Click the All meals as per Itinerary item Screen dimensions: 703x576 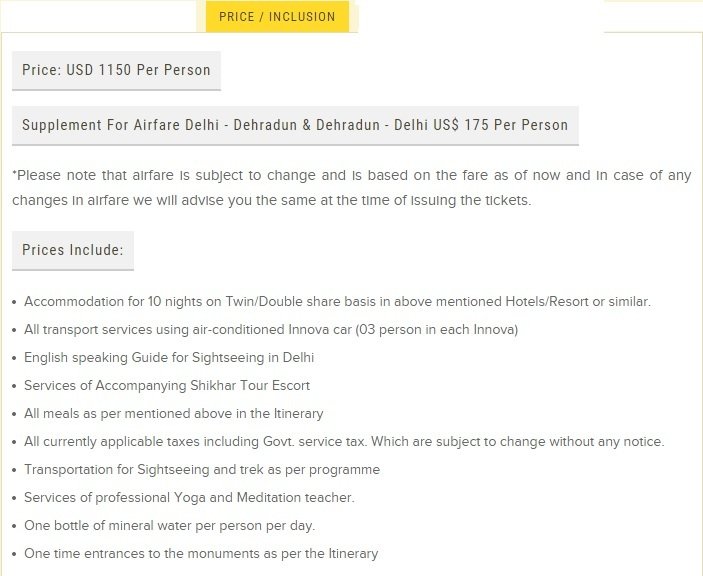pyautogui.click(x=174, y=413)
